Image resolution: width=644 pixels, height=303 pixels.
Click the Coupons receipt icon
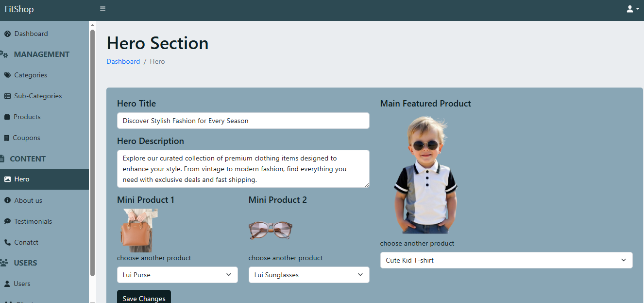point(7,138)
